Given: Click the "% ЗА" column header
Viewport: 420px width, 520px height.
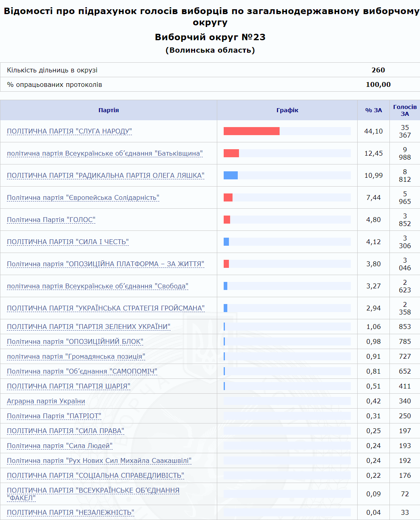Looking at the screenshot, I should tap(373, 110).
